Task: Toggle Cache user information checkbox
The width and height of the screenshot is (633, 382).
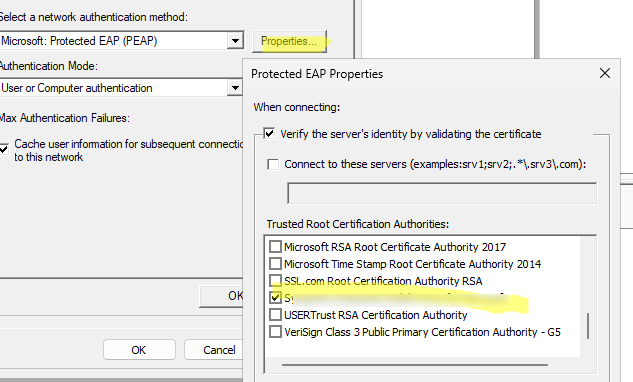Action: [4, 149]
